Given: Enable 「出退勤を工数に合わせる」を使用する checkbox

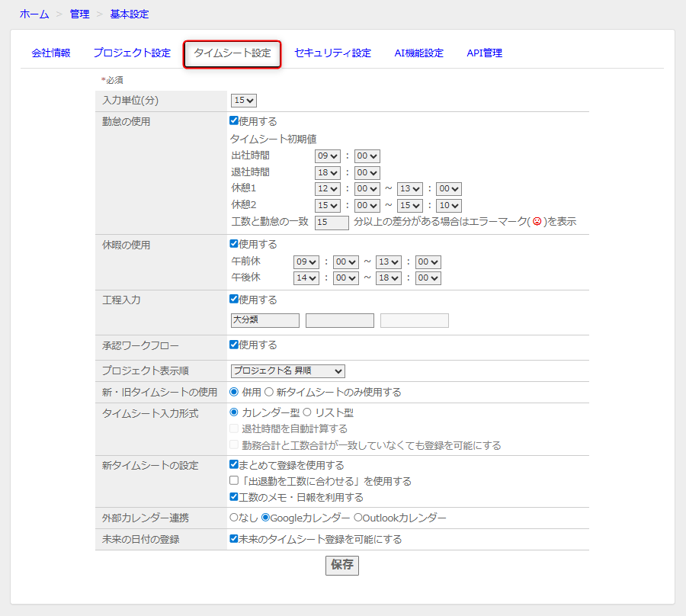Looking at the screenshot, I should tap(234, 481).
